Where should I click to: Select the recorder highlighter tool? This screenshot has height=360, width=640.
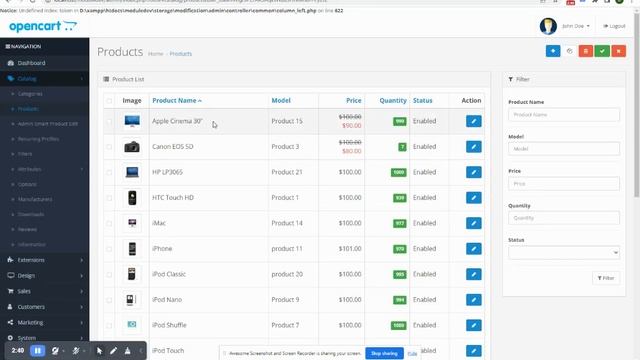pos(127,351)
